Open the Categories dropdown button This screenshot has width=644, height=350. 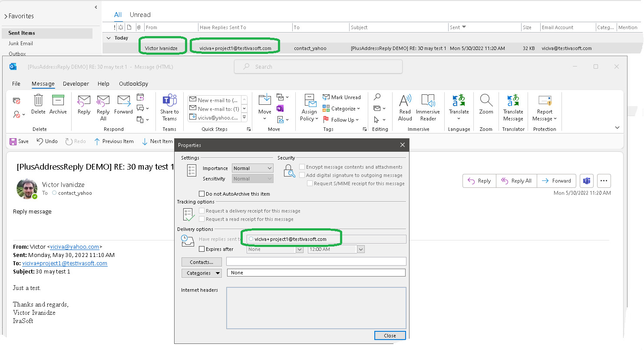201,273
